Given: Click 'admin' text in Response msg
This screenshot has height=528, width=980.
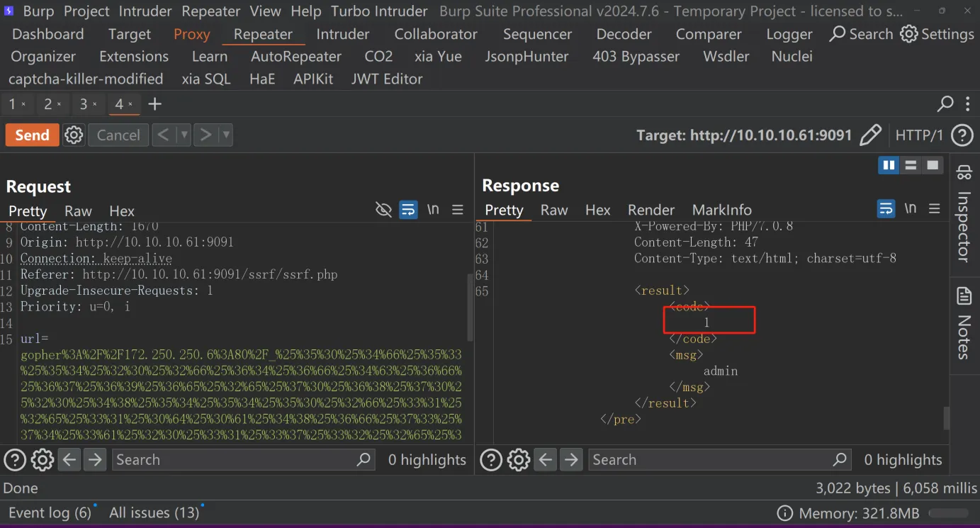Looking at the screenshot, I should coord(721,371).
